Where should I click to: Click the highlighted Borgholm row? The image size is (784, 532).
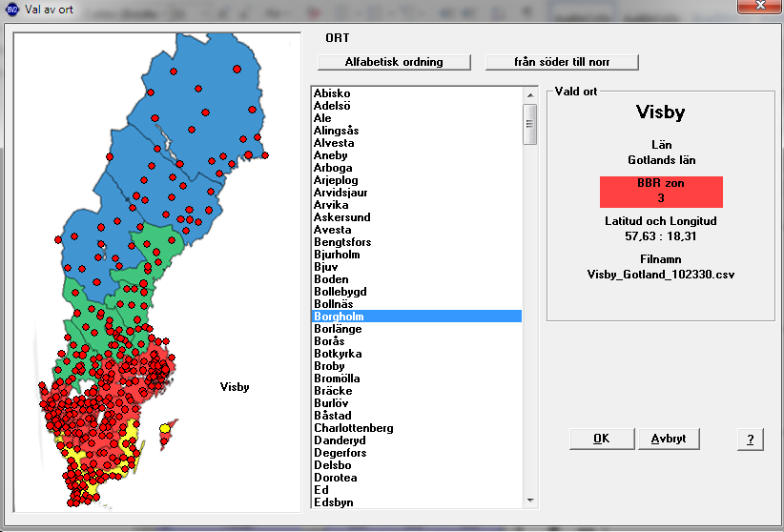tap(417, 317)
